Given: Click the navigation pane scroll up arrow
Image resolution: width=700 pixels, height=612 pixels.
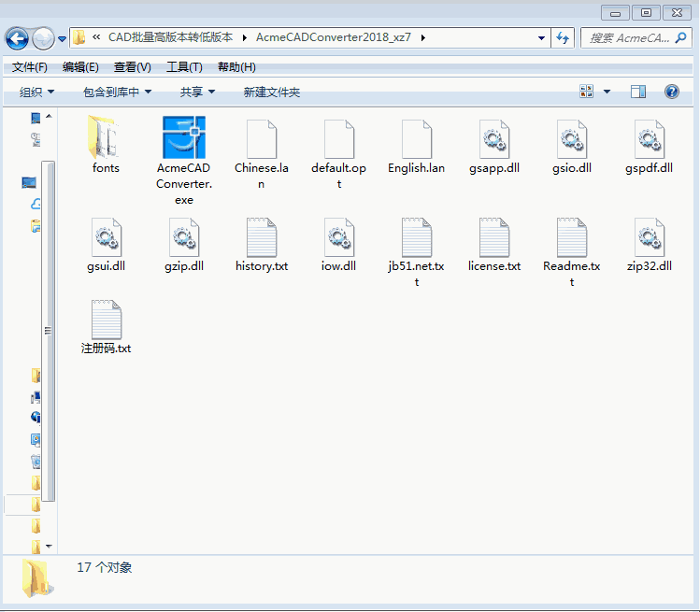Looking at the screenshot, I should click(50, 116).
